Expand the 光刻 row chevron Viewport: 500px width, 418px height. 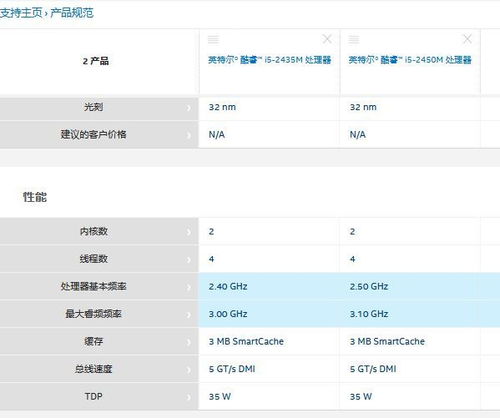189,108
